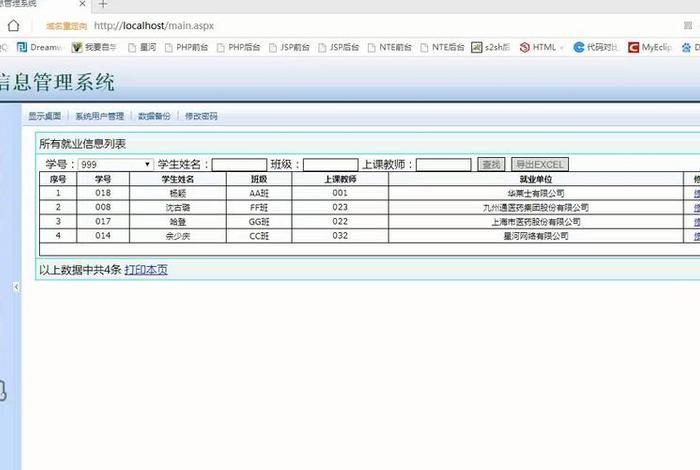Collapse the left sidebar with arrow handle
Screen dimensions: 700x470
point(15,287)
